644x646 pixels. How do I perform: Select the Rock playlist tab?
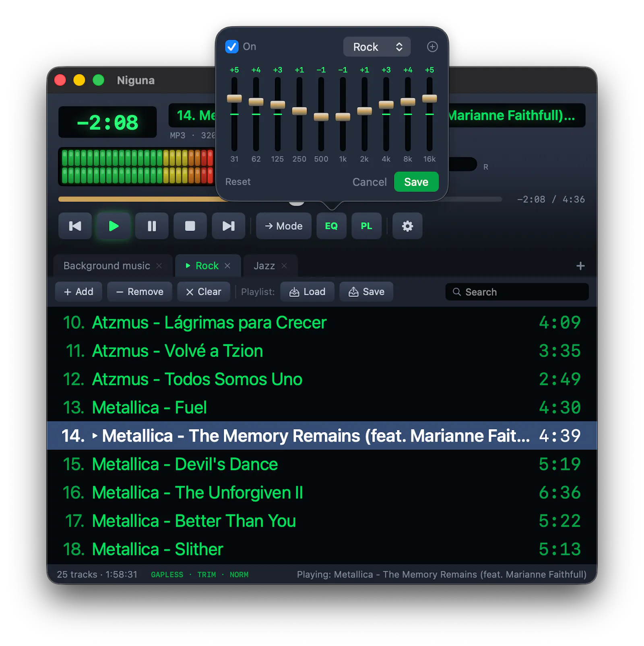[x=207, y=266]
